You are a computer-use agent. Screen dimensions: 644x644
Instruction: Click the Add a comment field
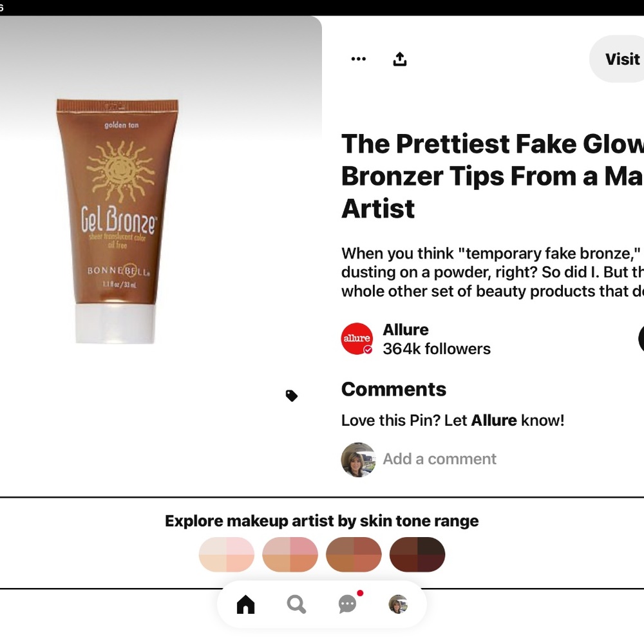click(439, 459)
